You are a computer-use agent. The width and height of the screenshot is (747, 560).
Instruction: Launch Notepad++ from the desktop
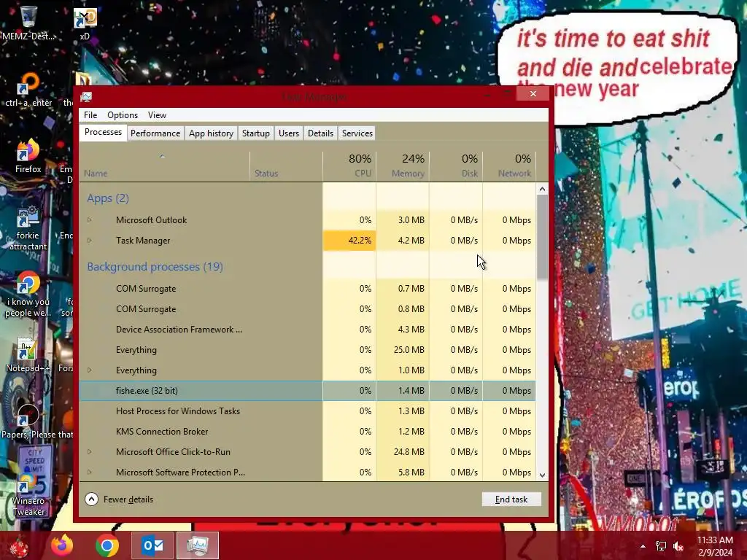(x=27, y=355)
